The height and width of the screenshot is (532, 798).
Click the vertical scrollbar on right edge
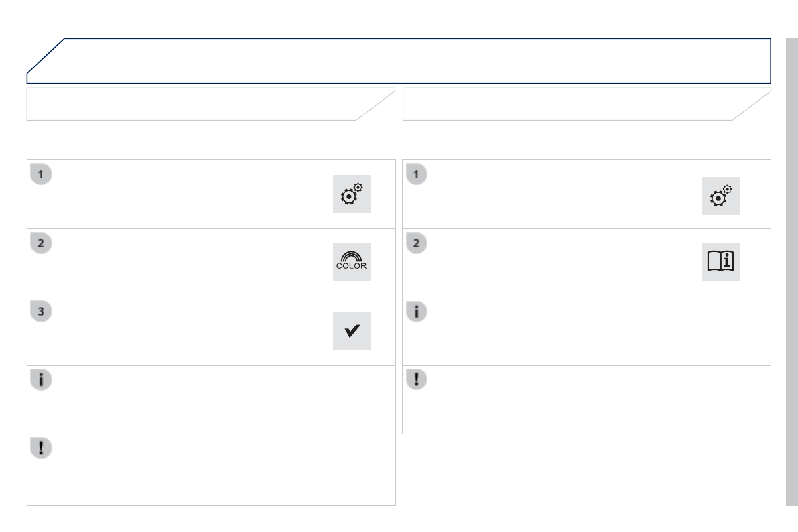pos(791,268)
